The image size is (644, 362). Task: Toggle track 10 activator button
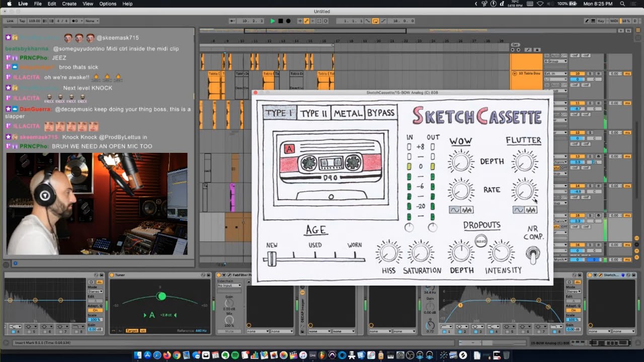[x=578, y=73]
